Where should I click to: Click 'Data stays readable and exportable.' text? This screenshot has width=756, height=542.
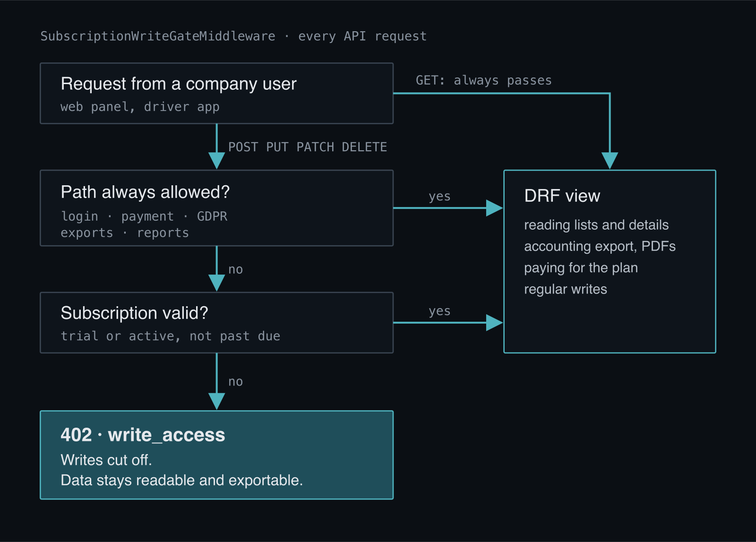click(182, 481)
